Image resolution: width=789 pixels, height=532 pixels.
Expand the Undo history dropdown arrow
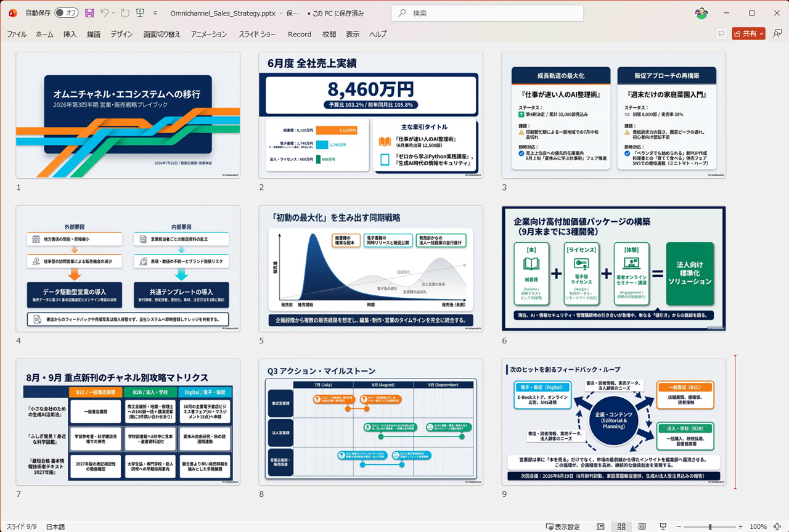click(x=114, y=13)
